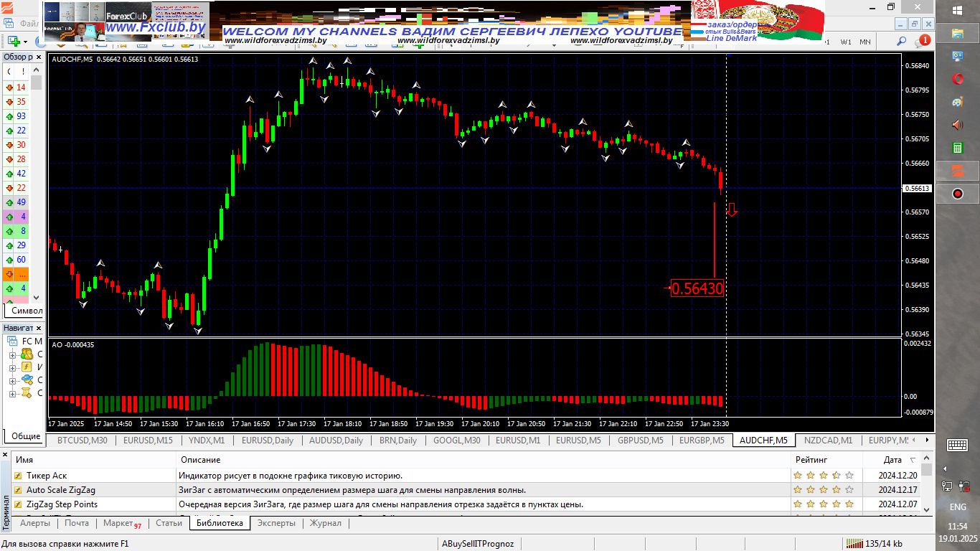980x551 pixels.
Task: Select Market Watch row with value 30
Action: click(x=16, y=145)
